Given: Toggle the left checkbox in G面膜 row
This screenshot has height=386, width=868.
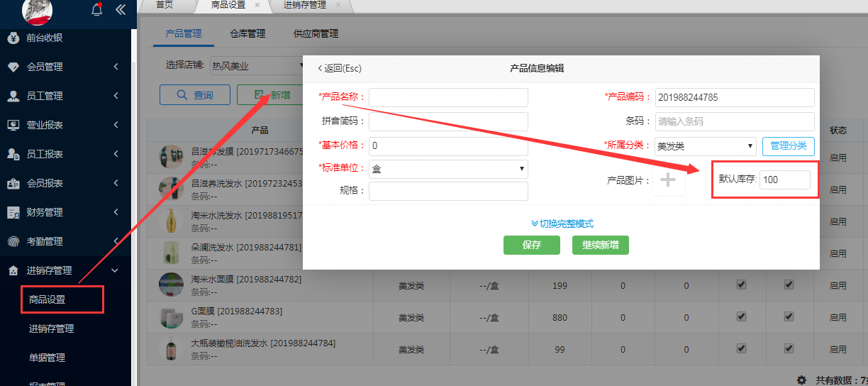Looking at the screenshot, I should click(741, 316).
